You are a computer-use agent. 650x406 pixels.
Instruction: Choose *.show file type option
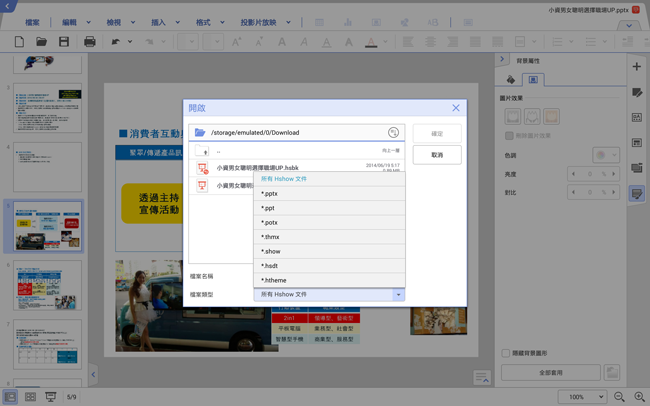[x=329, y=251]
